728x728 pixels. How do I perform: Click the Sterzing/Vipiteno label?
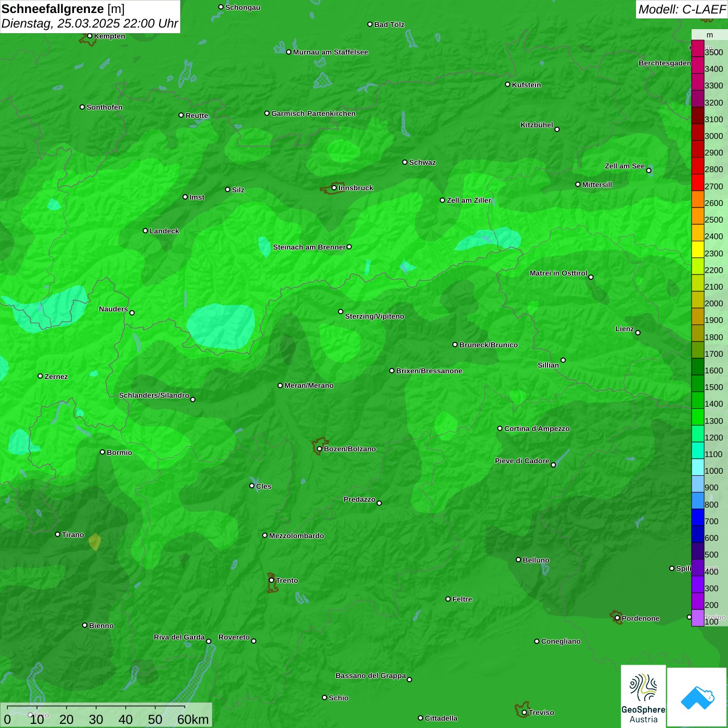(374, 316)
